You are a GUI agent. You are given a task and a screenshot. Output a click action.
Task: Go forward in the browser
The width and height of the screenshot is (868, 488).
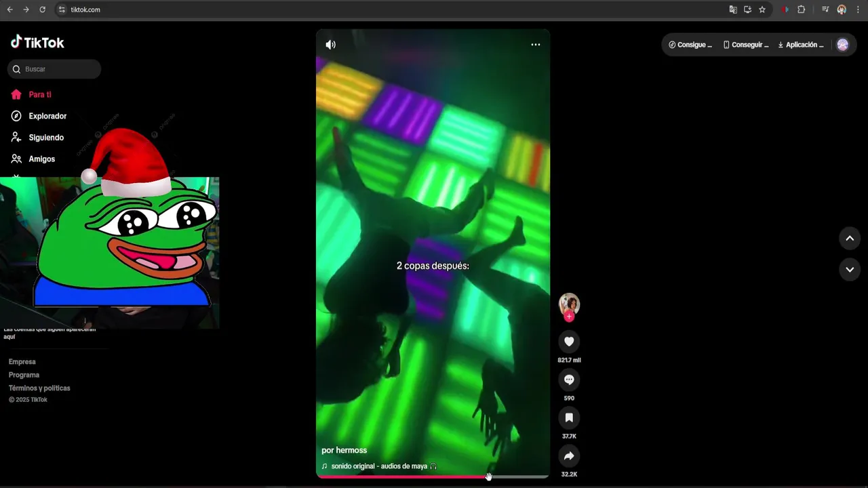(x=26, y=9)
